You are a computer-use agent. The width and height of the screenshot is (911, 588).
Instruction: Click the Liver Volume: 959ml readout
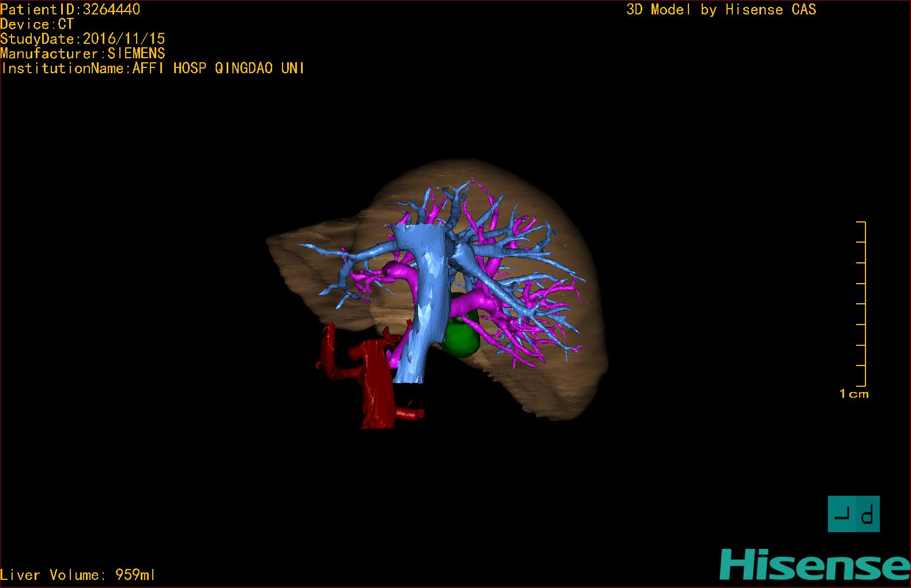[x=78, y=575]
